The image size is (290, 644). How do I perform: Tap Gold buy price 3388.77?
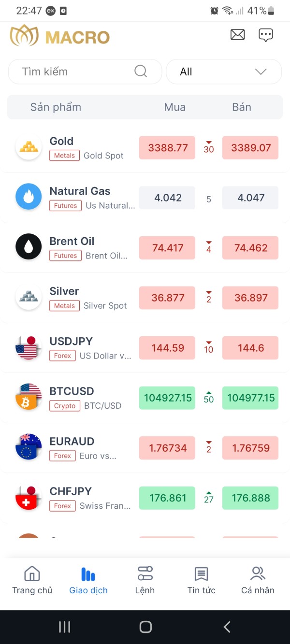167,148
